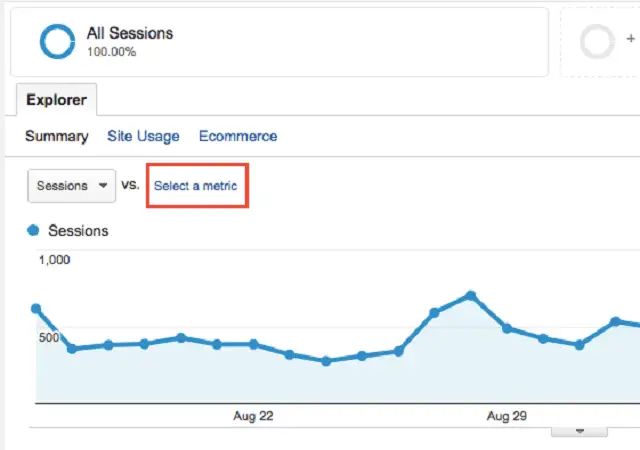The height and width of the screenshot is (450, 640).
Task: Switch to the Explorer tab
Action: [x=56, y=100]
